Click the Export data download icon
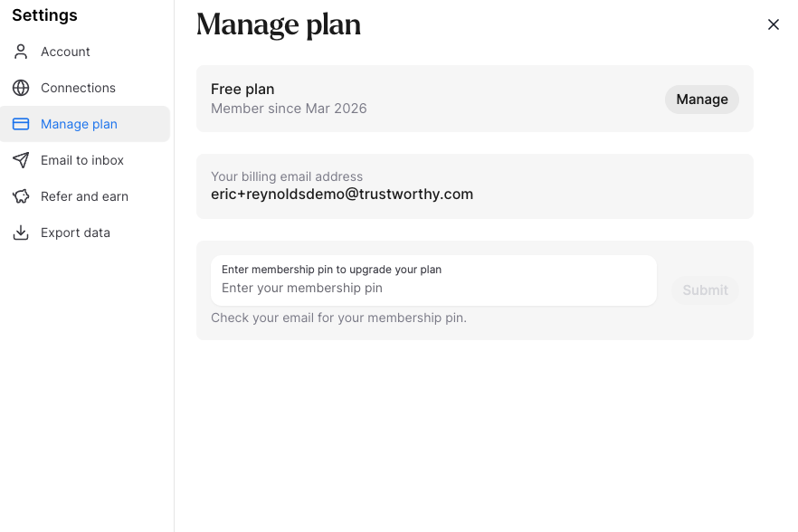 point(21,233)
